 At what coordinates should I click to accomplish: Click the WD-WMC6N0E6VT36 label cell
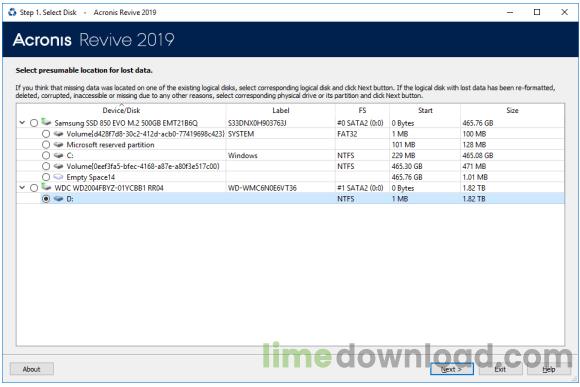[262, 188]
